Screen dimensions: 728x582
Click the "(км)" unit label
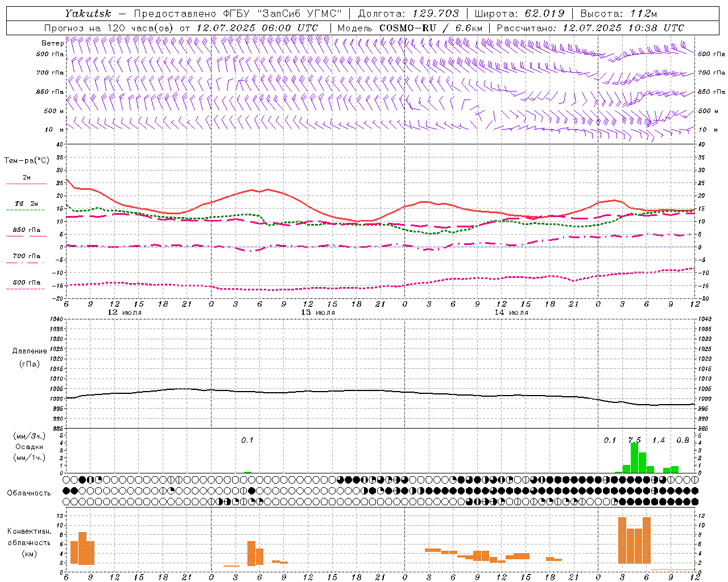pyautogui.click(x=30, y=554)
